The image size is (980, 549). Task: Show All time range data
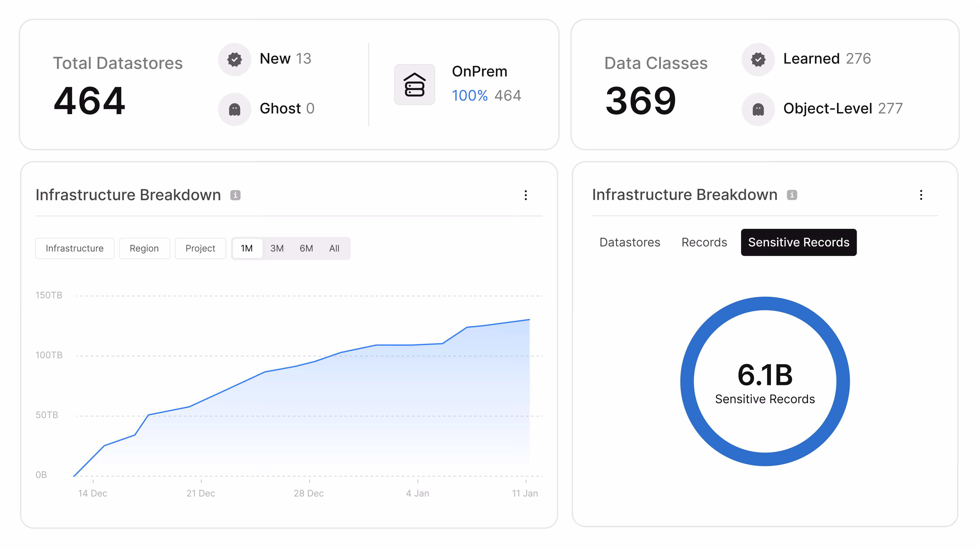(334, 248)
